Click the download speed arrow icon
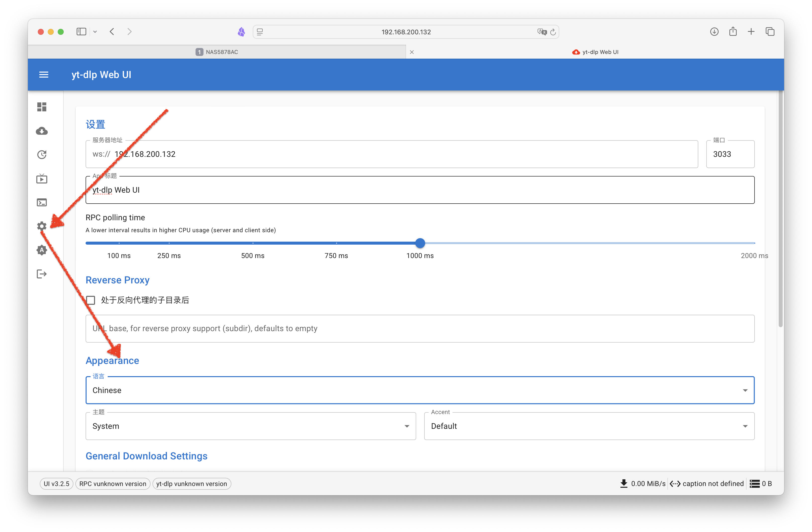The width and height of the screenshot is (812, 532). (x=624, y=484)
